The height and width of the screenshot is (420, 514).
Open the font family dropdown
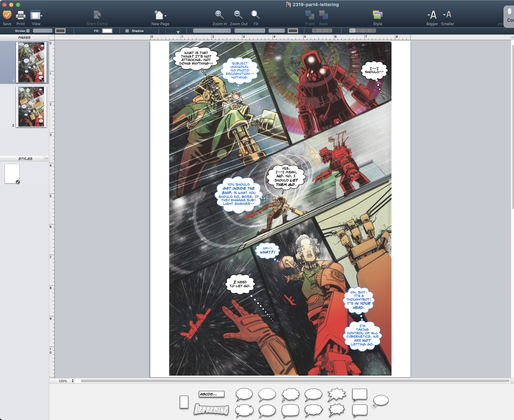(212, 31)
